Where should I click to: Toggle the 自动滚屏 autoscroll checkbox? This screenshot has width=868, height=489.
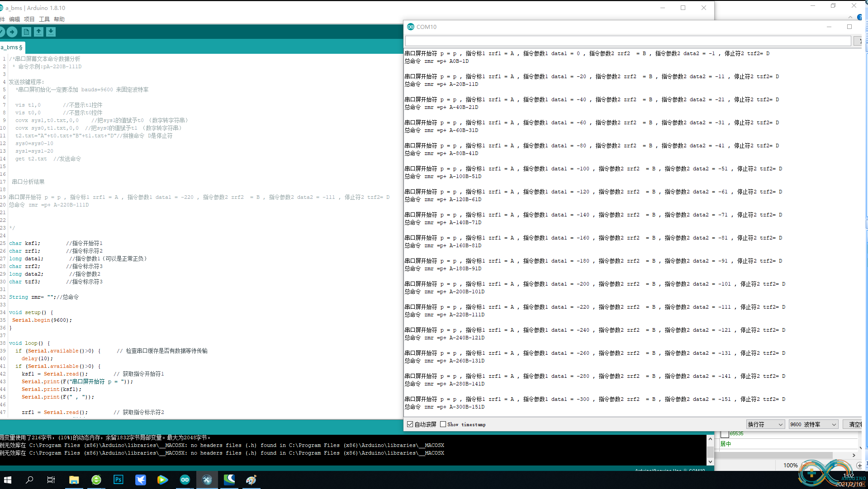coord(410,424)
